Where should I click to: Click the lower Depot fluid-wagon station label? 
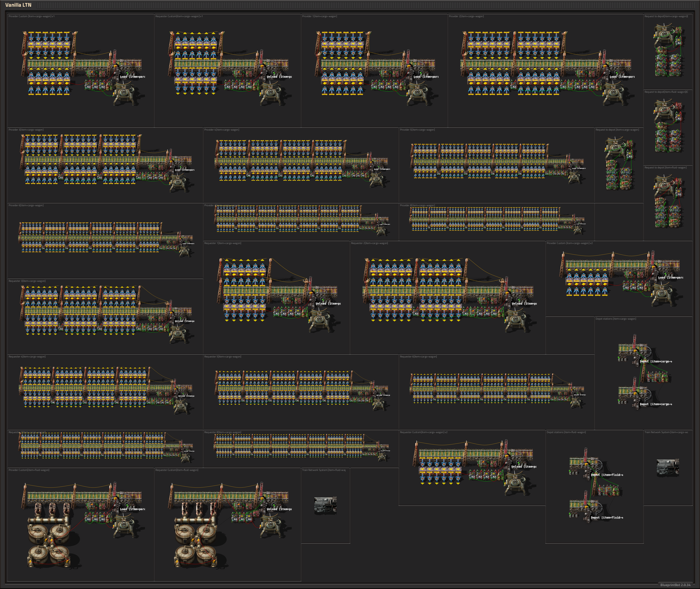click(607, 518)
